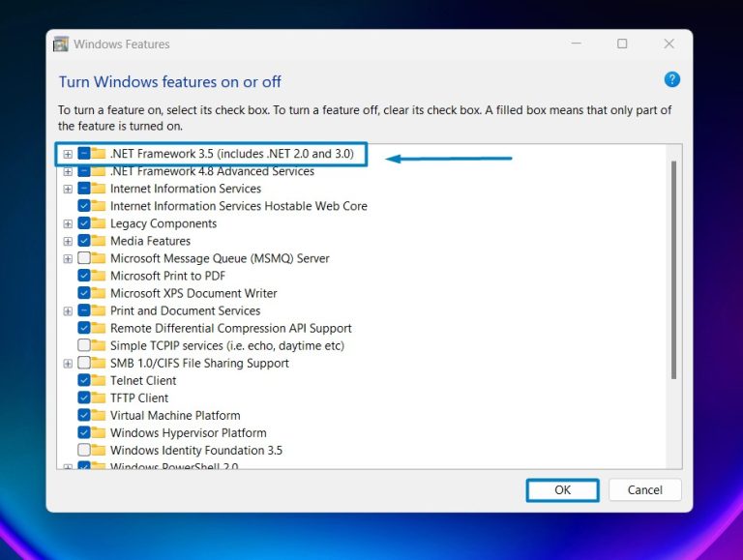Viewport: 743px width, 560px height.
Task: Uncheck the Windows Hypervisor Platform checkbox
Action: (84, 432)
